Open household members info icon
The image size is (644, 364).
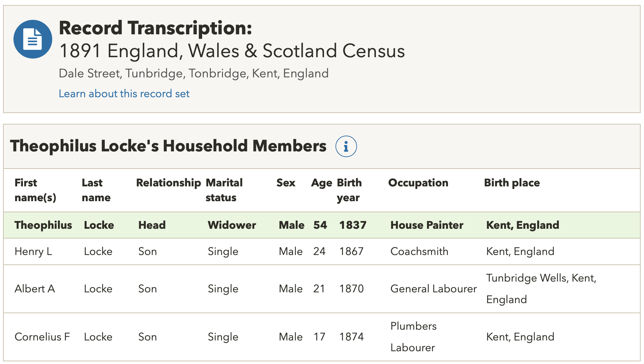tap(346, 146)
